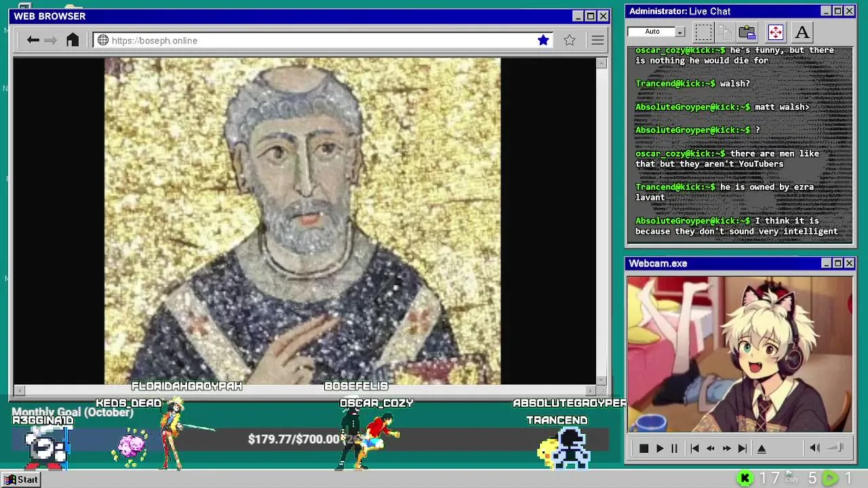Click the font 'A' icon in Live Chat
The width and height of the screenshot is (868, 488).
click(x=802, y=32)
